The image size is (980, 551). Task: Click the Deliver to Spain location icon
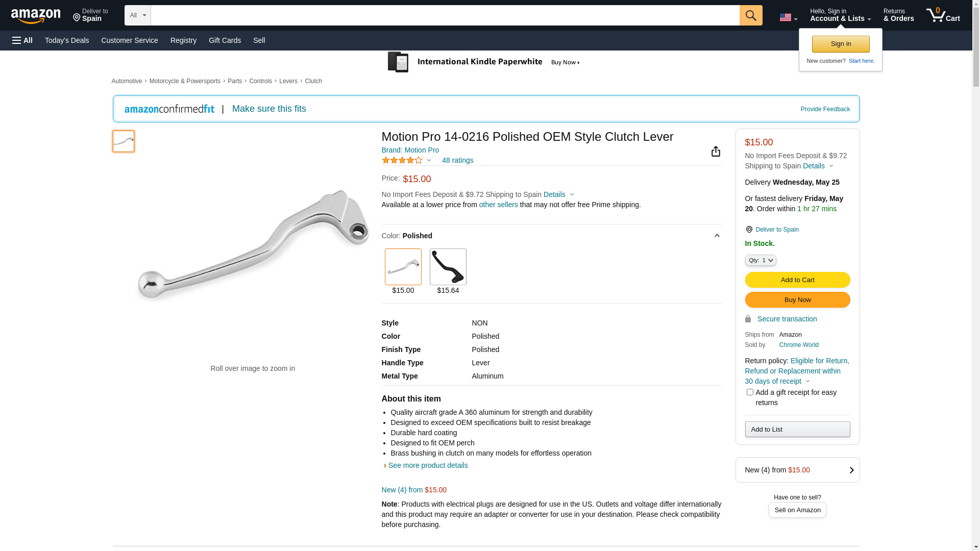point(749,230)
